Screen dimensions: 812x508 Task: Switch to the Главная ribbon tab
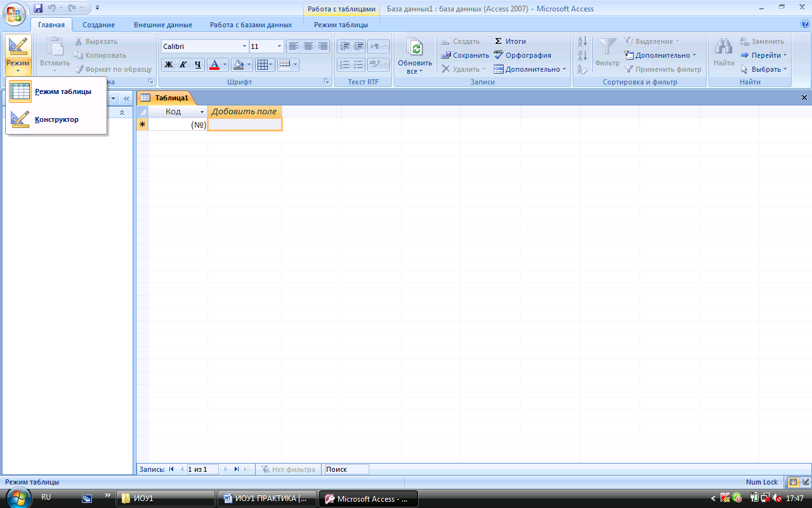click(x=51, y=25)
